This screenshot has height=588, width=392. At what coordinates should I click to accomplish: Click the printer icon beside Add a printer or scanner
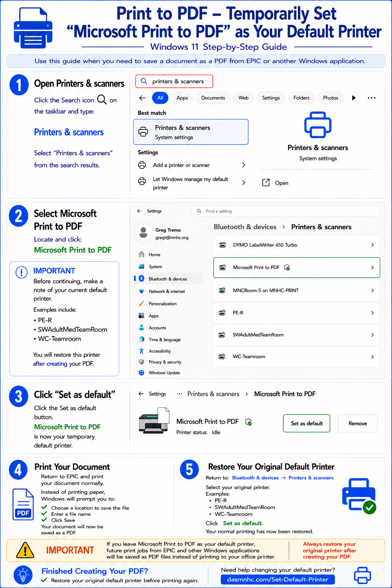[x=142, y=165]
